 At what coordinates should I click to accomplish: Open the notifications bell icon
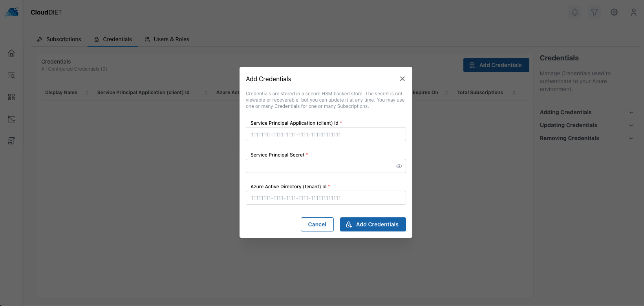coord(575,12)
